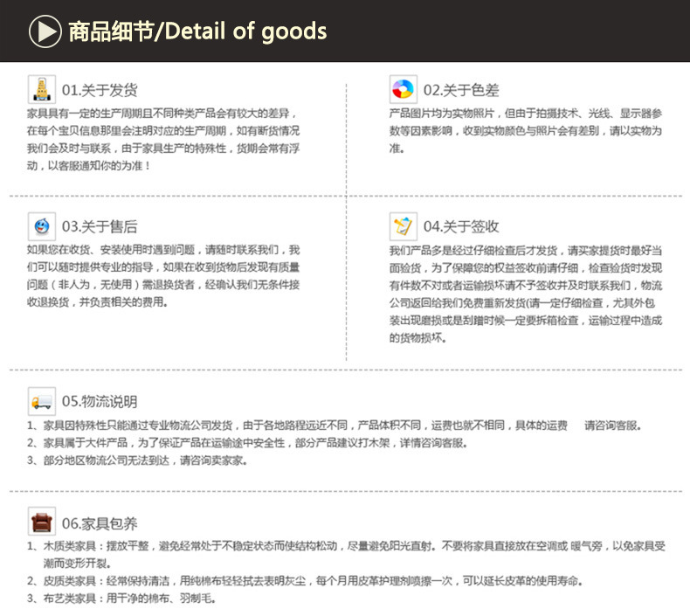Image resolution: width=690 pixels, height=616 pixels.
Task: Click the 01.关于发货 heading
Action: click(100, 90)
